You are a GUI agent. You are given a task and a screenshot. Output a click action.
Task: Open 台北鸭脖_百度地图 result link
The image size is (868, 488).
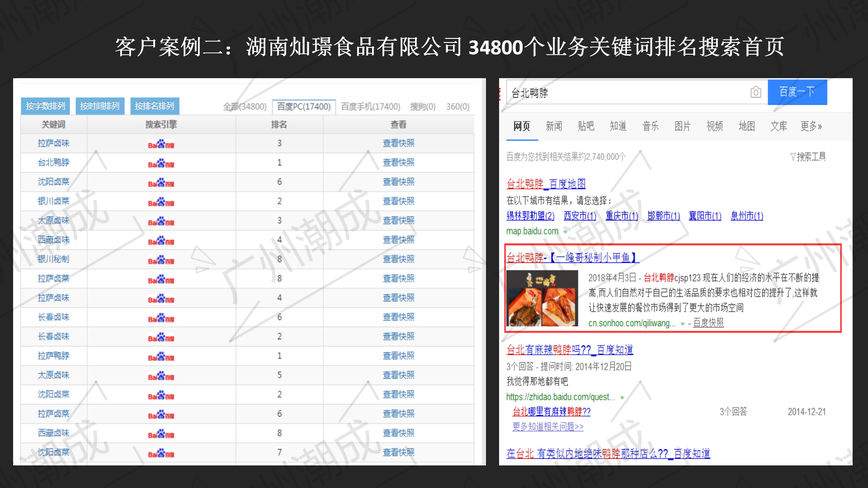546,184
